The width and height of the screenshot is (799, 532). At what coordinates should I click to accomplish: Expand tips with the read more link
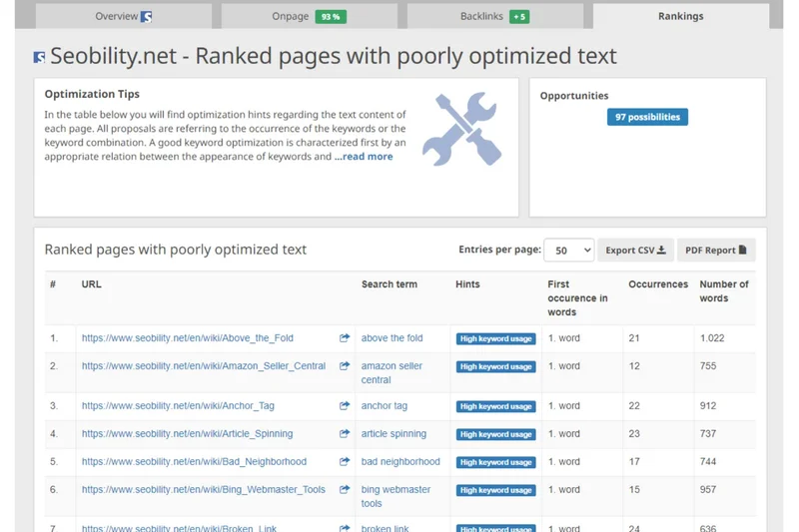[364, 157]
